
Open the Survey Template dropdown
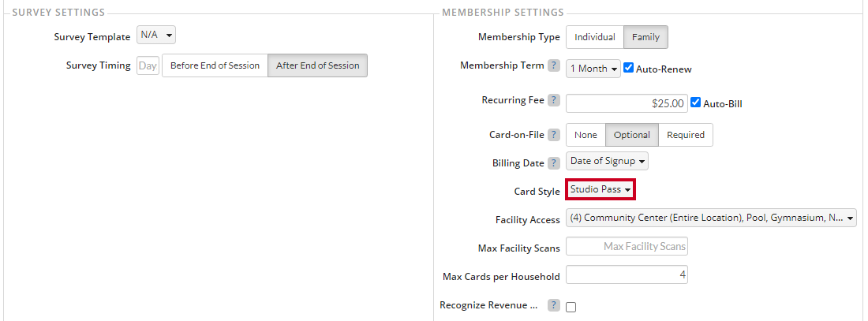coord(156,35)
